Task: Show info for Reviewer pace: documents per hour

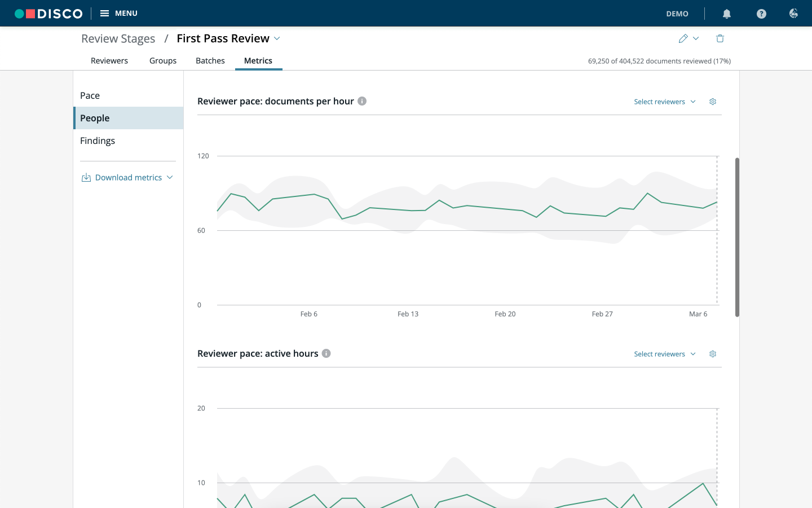Action: pyautogui.click(x=362, y=101)
